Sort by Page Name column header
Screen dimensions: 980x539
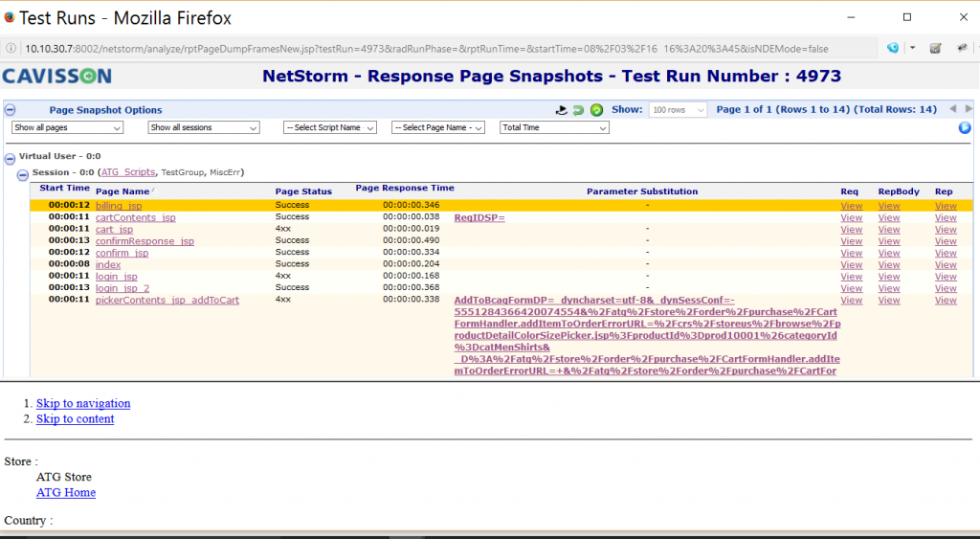click(x=122, y=191)
